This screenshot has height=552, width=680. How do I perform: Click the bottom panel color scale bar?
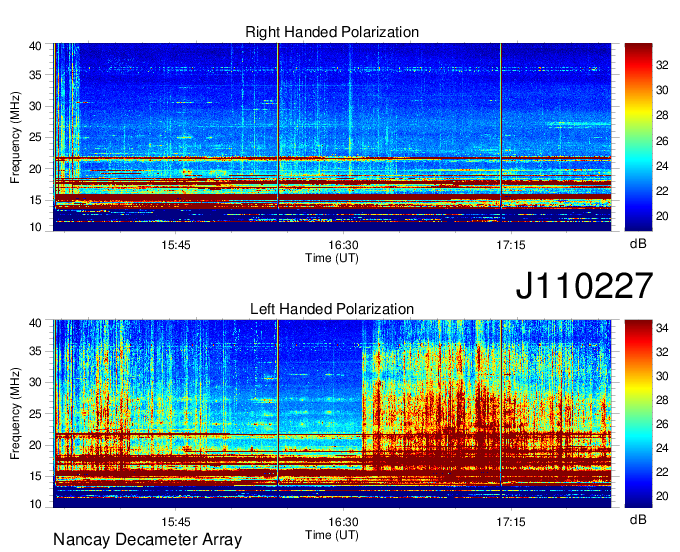[x=638, y=414]
